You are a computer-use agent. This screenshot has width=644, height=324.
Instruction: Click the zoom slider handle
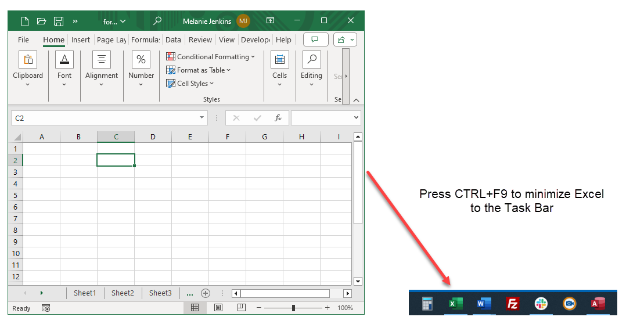(x=293, y=308)
